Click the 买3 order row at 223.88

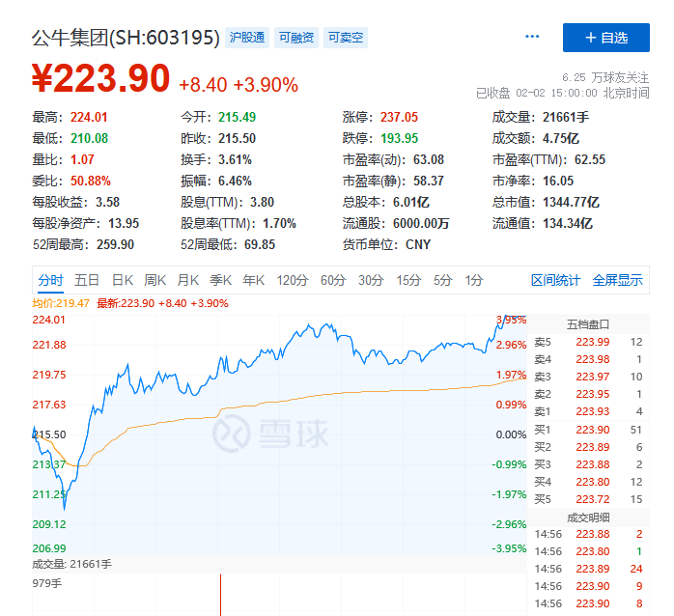point(588,464)
